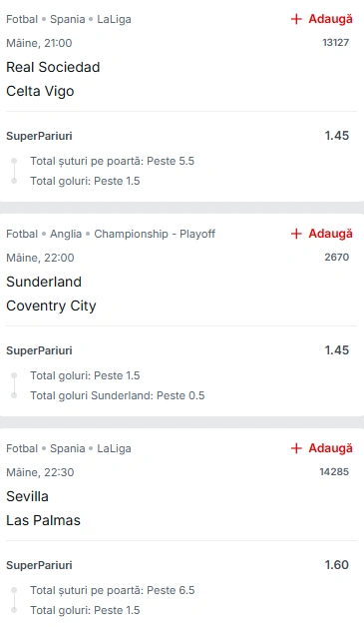Open Championship - Playoff league breadcrumb

pos(155,234)
